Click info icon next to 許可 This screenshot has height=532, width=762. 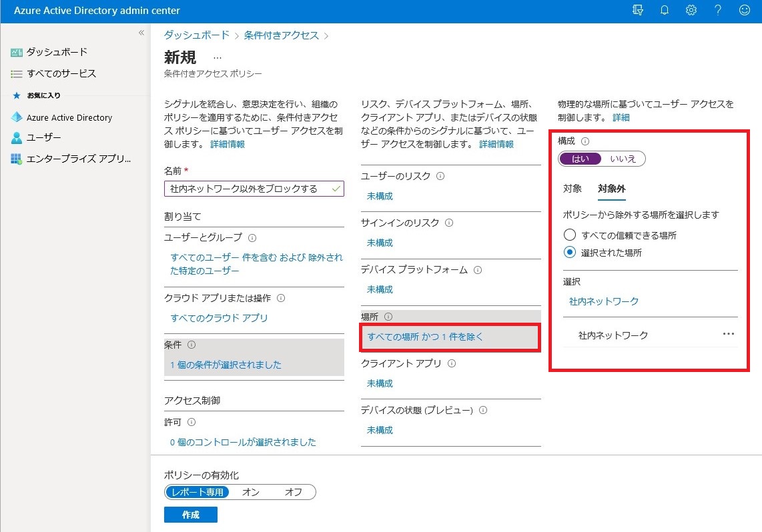(x=192, y=422)
